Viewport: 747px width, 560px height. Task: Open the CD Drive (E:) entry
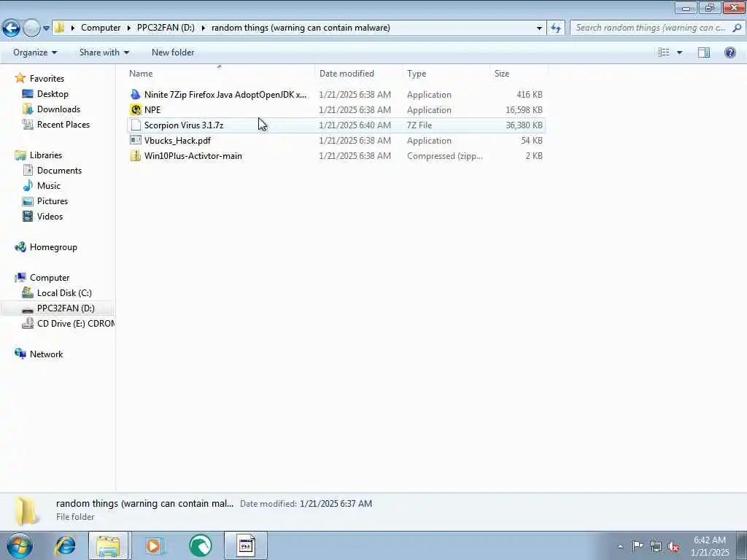[76, 323]
